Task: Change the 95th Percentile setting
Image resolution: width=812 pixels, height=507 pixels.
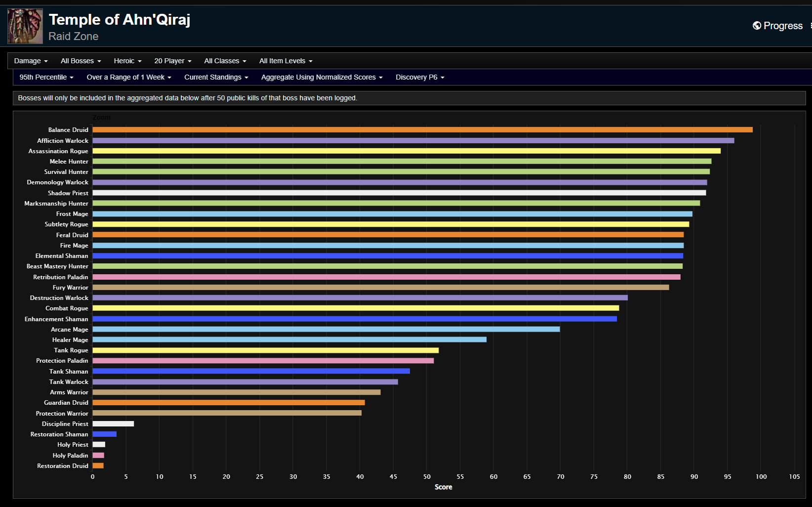Action: [46, 77]
